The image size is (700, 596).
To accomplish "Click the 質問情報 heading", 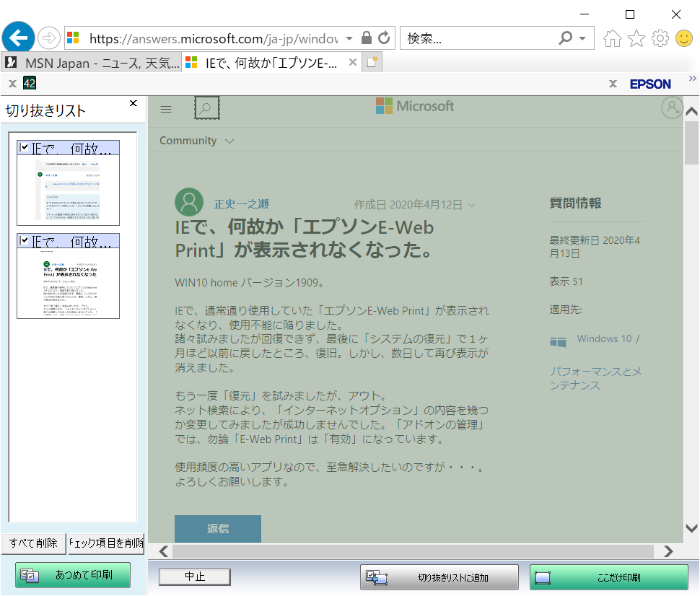I will pyautogui.click(x=575, y=203).
